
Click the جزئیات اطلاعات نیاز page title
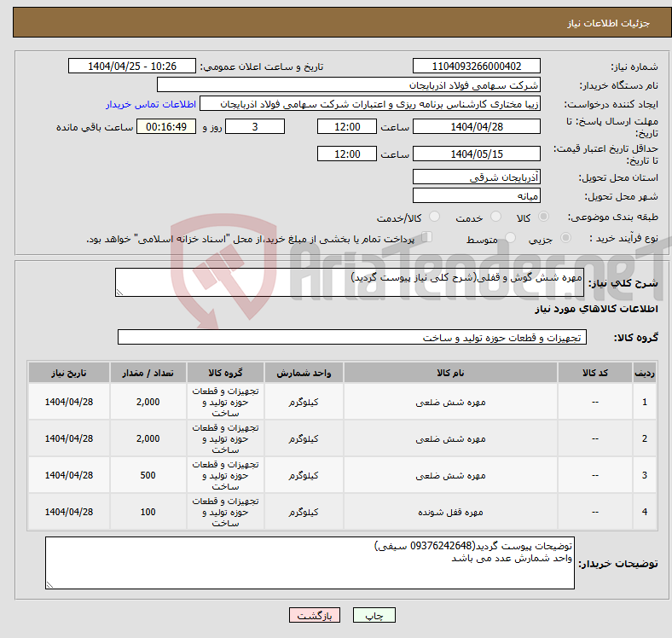pos(609,23)
